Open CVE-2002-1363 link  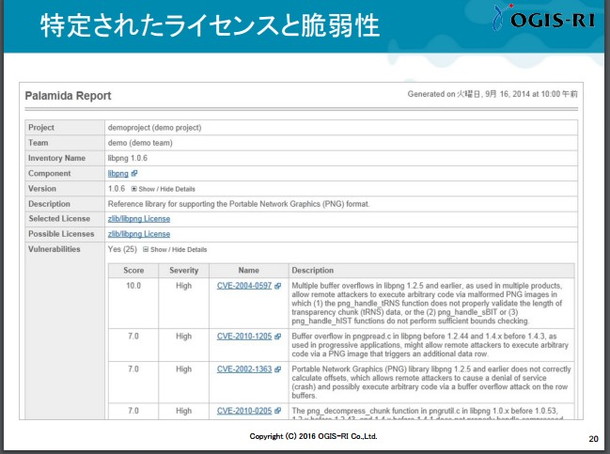click(x=244, y=369)
